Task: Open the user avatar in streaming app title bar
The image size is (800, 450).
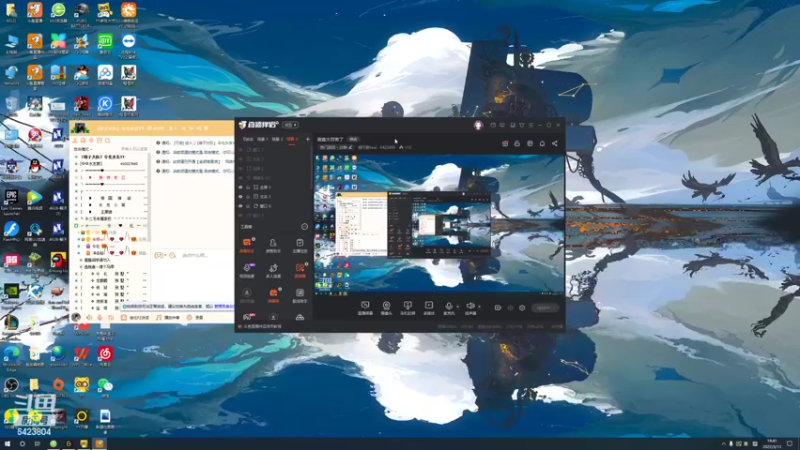Action: (478, 125)
